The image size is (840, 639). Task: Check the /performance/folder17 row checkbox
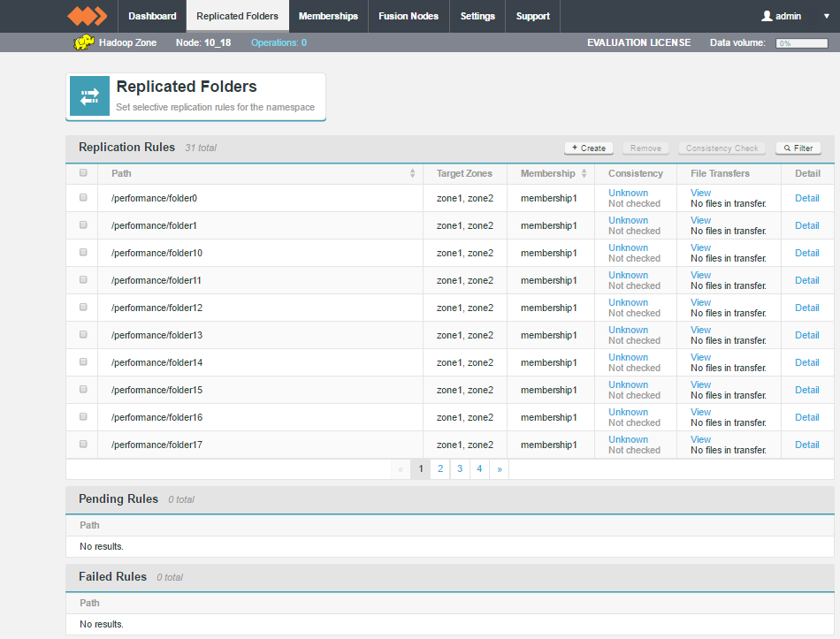coord(83,444)
